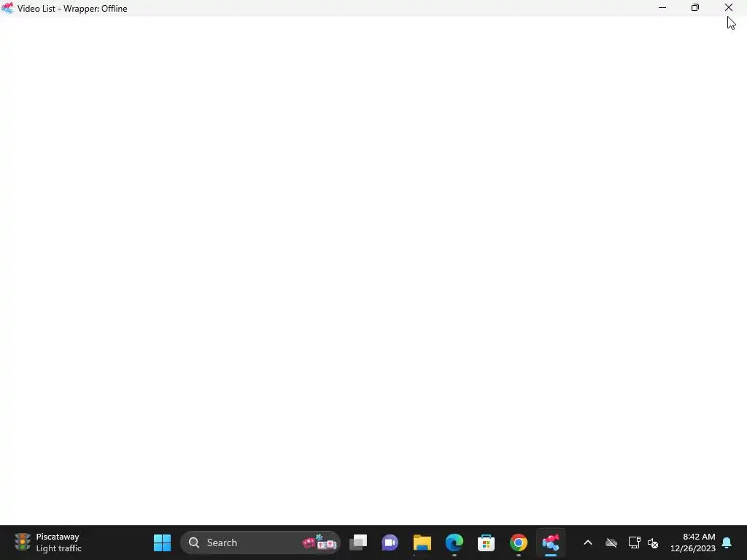Restore down the Wrapper: Offline window

695,7
